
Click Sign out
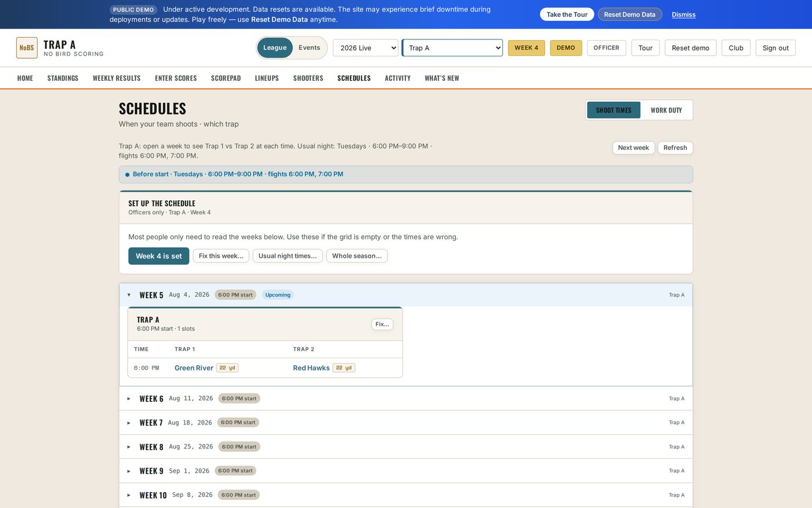click(775, 48)
